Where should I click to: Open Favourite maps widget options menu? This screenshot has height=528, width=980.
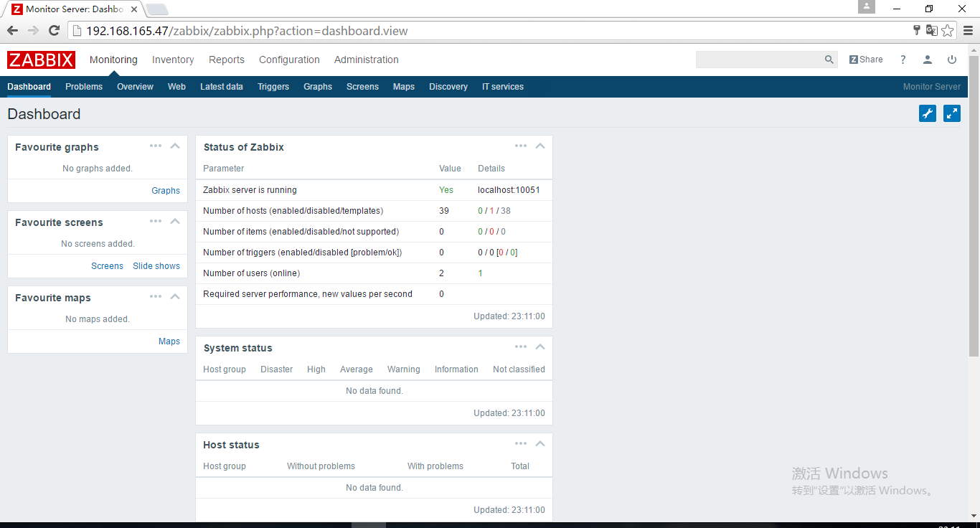[156, 296]
